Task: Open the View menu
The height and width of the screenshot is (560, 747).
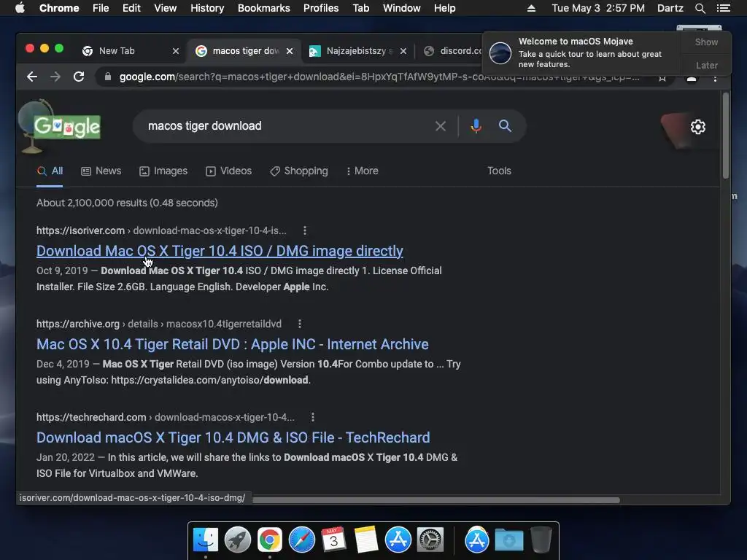Action: tap(166, 8)
